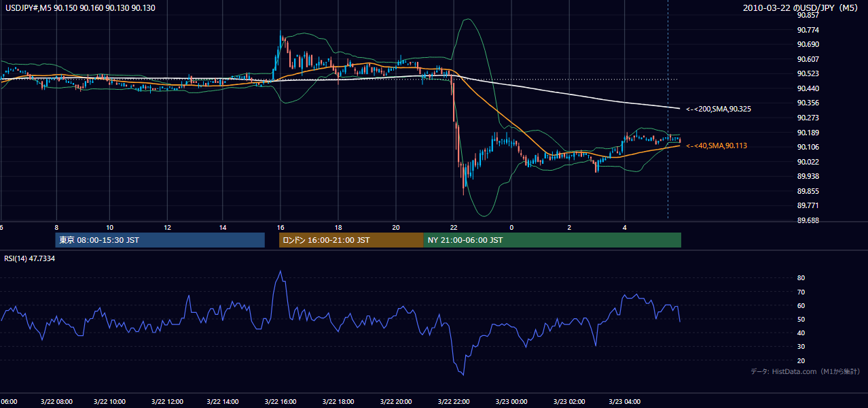Click the RSI scale value 40

(801, 333)
